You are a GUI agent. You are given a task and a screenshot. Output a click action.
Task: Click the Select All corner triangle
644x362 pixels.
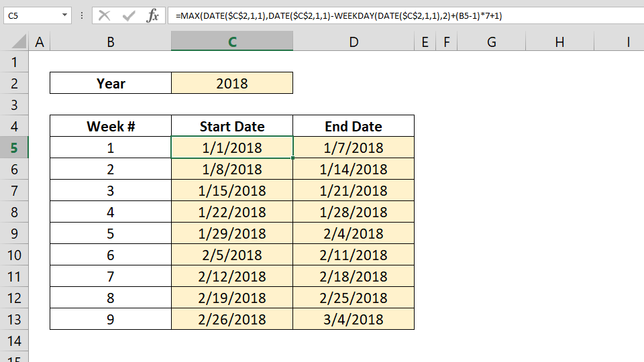pyautogui.click(x=19, y=42)
